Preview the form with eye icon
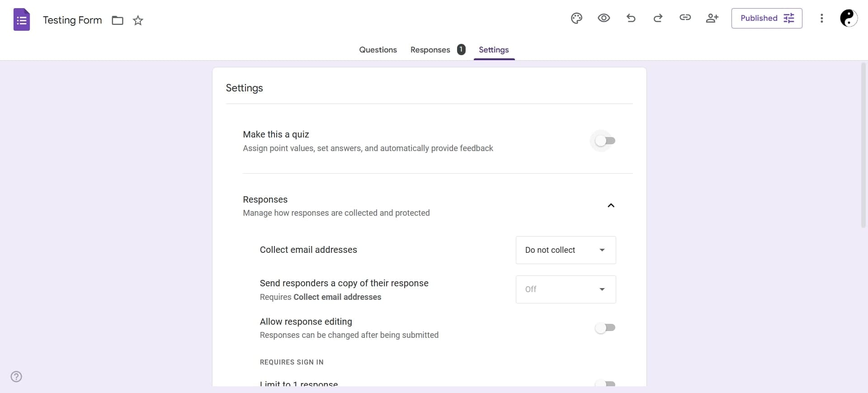The height and width of the screenshot is (393, 868). tap(604, 18)
